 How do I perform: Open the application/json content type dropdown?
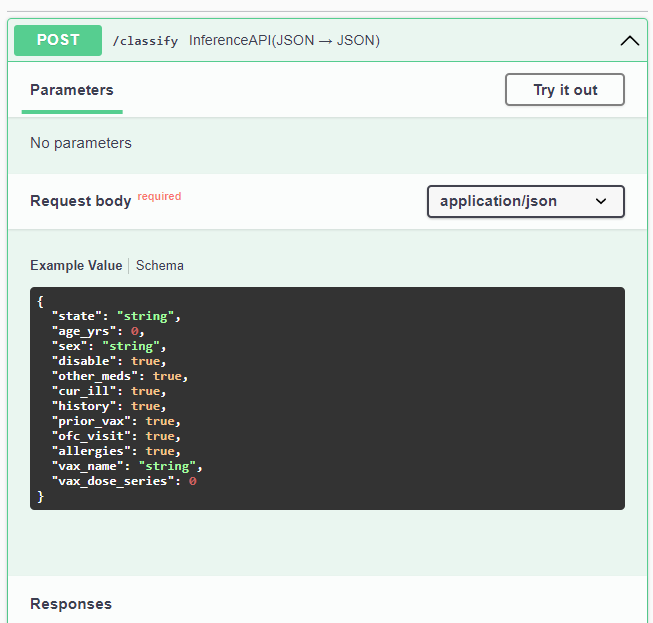(526, 201)
